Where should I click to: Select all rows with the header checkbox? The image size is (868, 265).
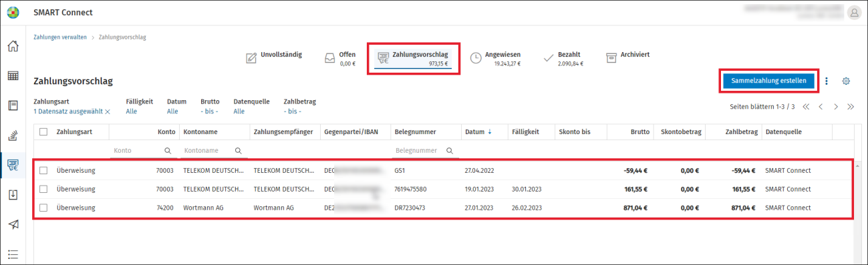click(x=43, y=132)
